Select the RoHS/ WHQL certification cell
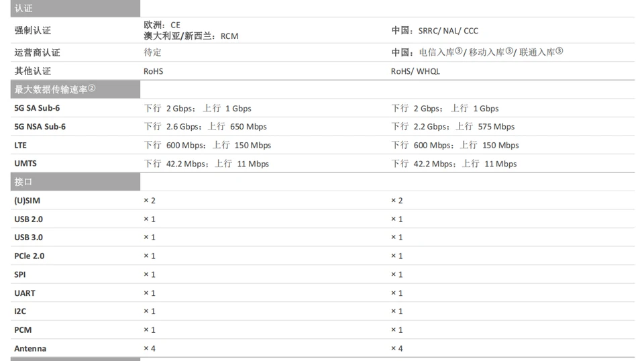The width and height of the screenshot is (644, 361). (x=415, y=71)
